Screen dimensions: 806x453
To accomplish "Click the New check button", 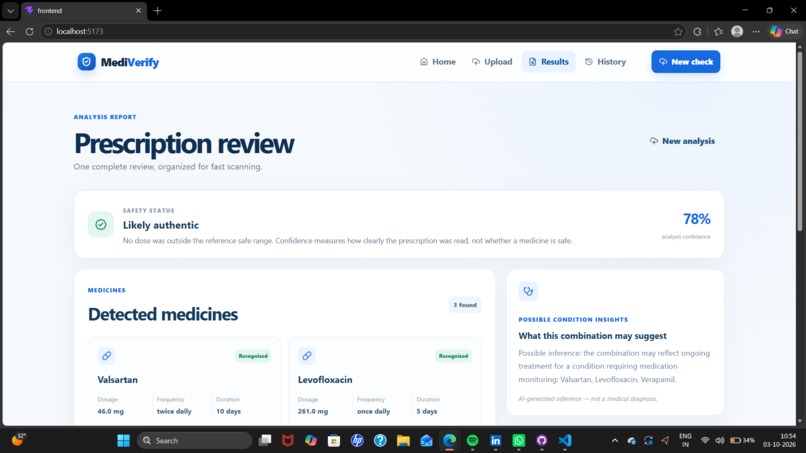I will [686, 62].
